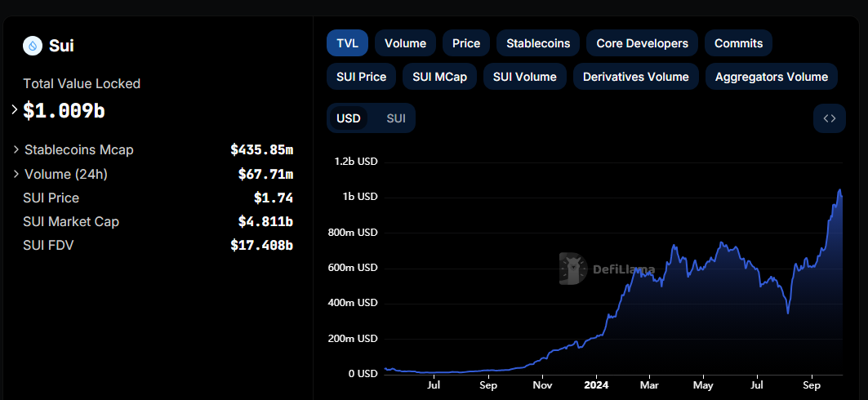Click the 0 USD axis label
The width and height of the screenshot is (868, 400).
point(363,374)
